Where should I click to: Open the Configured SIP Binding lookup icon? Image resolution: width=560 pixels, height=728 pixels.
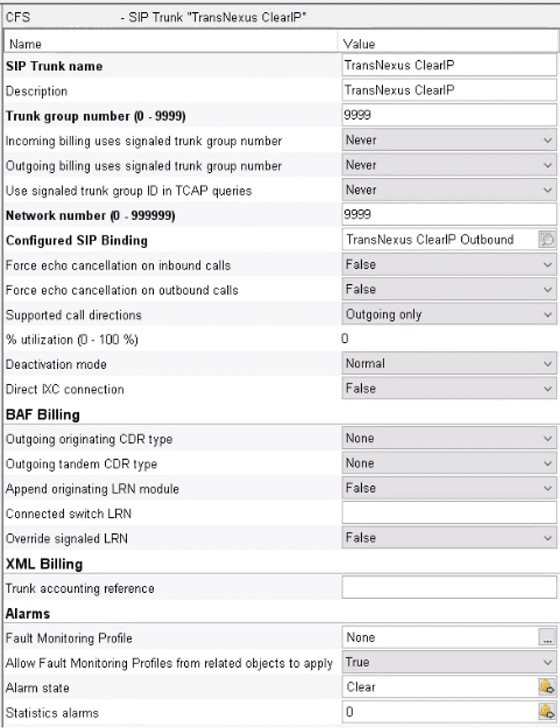tap(547, 239)
